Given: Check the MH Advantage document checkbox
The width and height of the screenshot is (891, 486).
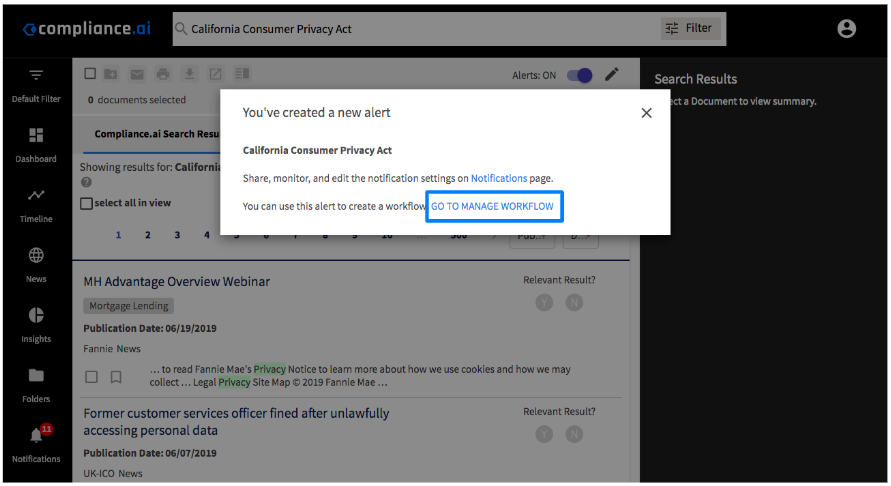Looking at the screenshot, I should [x=91, y=377].
